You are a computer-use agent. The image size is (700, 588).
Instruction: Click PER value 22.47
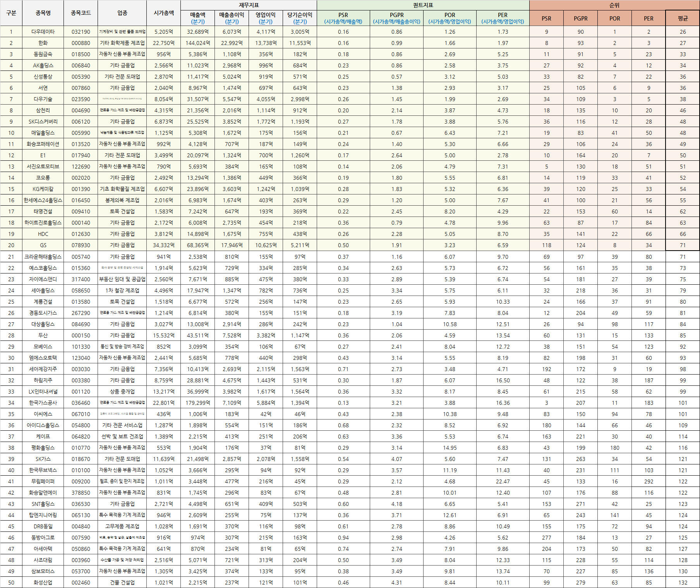pos(503,481)
